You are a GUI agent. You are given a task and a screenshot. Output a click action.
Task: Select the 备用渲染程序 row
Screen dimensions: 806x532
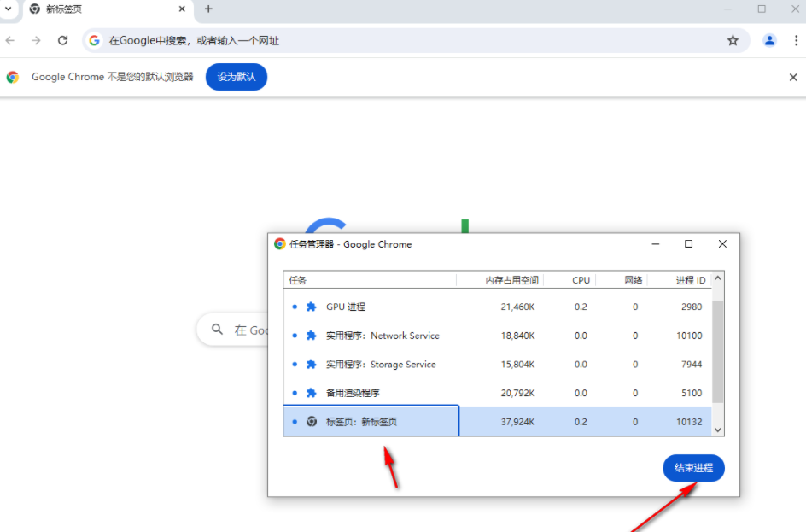tap(497, 393)
